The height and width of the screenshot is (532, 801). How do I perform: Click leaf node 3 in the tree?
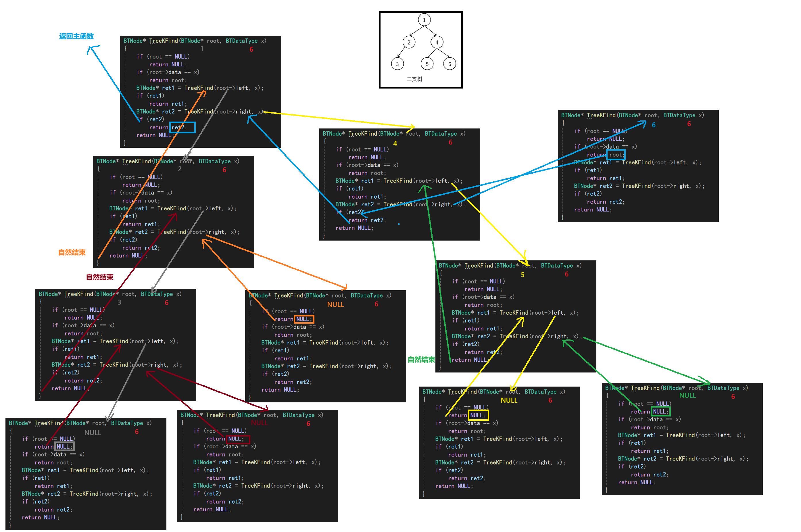397,64
